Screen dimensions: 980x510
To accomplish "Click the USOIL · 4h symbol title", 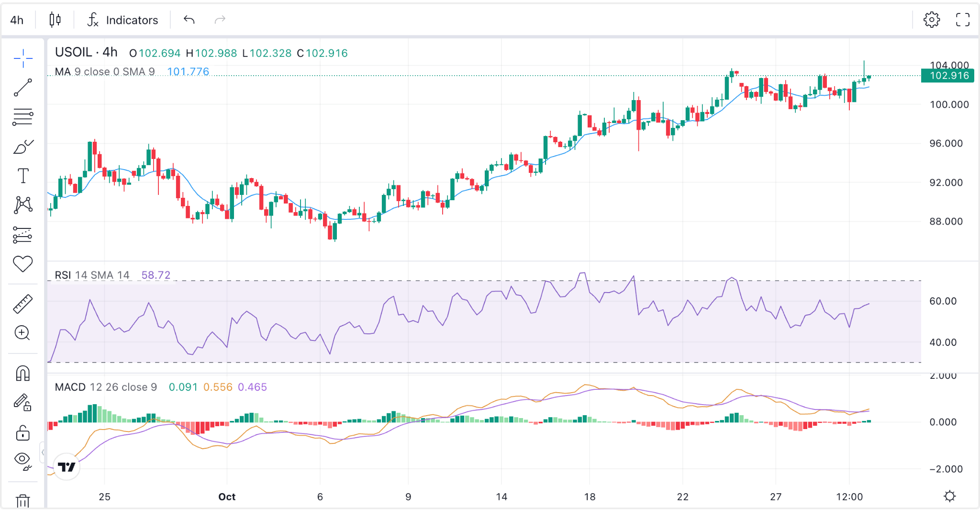I will [86, 52].
